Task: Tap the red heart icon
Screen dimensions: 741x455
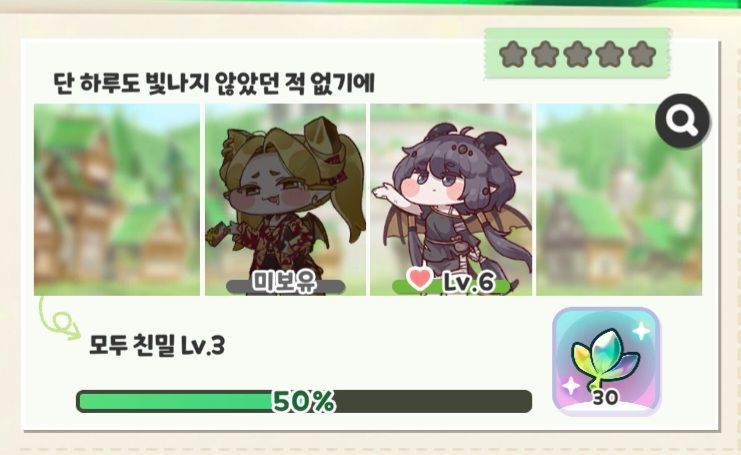Action: coord(420,278)
